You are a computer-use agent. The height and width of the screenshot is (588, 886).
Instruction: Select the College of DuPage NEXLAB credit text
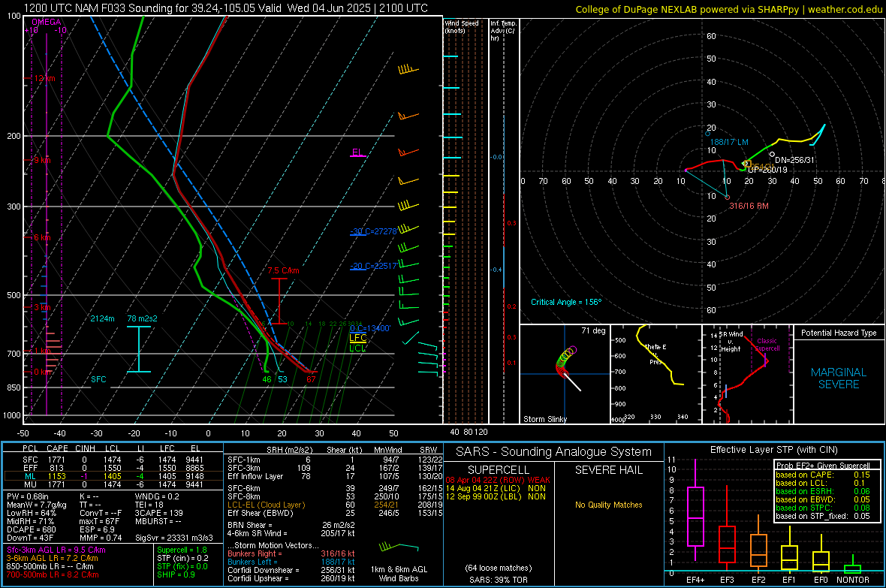coord(728,9)
